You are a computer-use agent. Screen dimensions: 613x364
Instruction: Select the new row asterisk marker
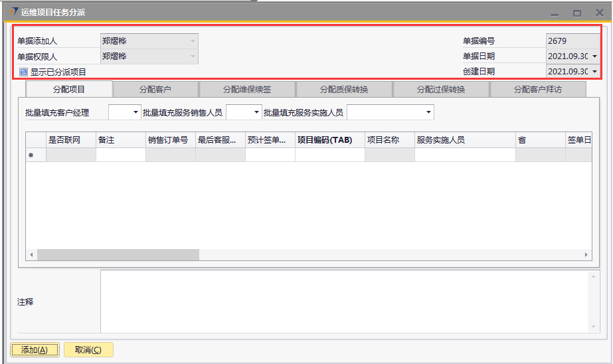(x=30, y=155)
